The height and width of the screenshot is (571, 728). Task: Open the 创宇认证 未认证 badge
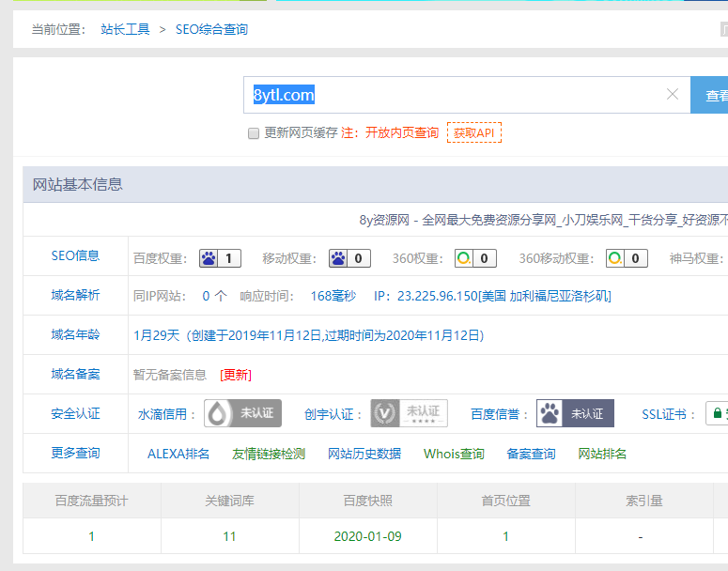[409, 413]
